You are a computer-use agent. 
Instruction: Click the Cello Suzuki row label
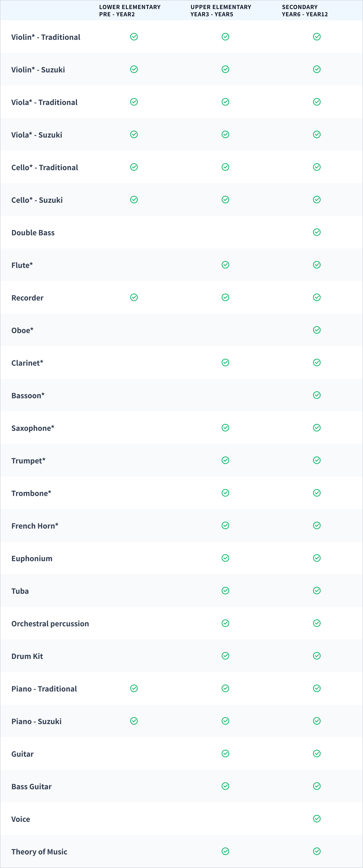coord(37,200)
